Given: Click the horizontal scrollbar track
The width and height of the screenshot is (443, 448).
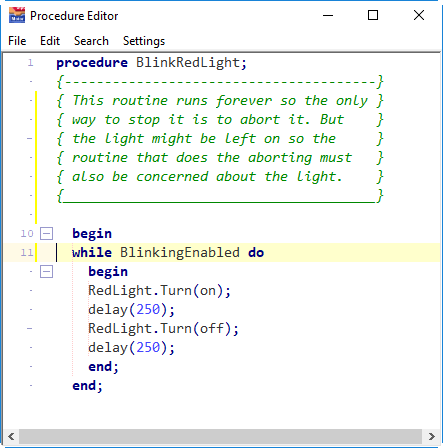Looking at the screenshot, I should (221, 436).
